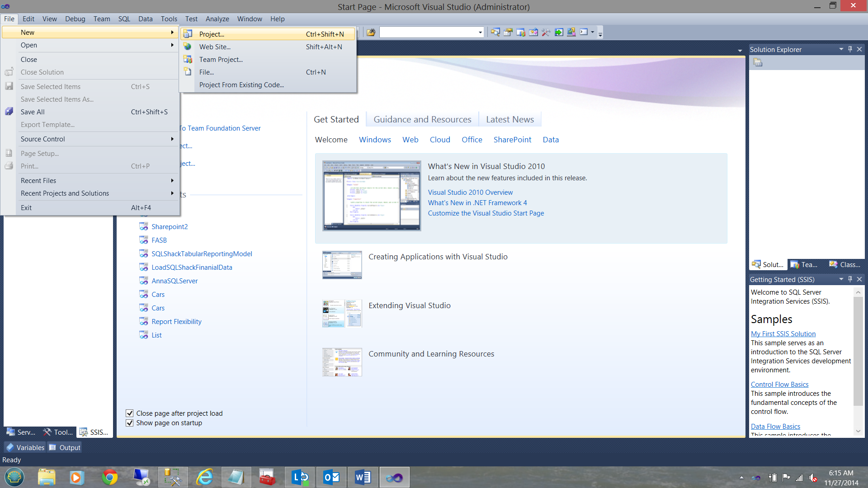Viewport: 868px width, 488px height.
Task: Click What's New in Visual Studio thumbnail
Action: (372, 196)
